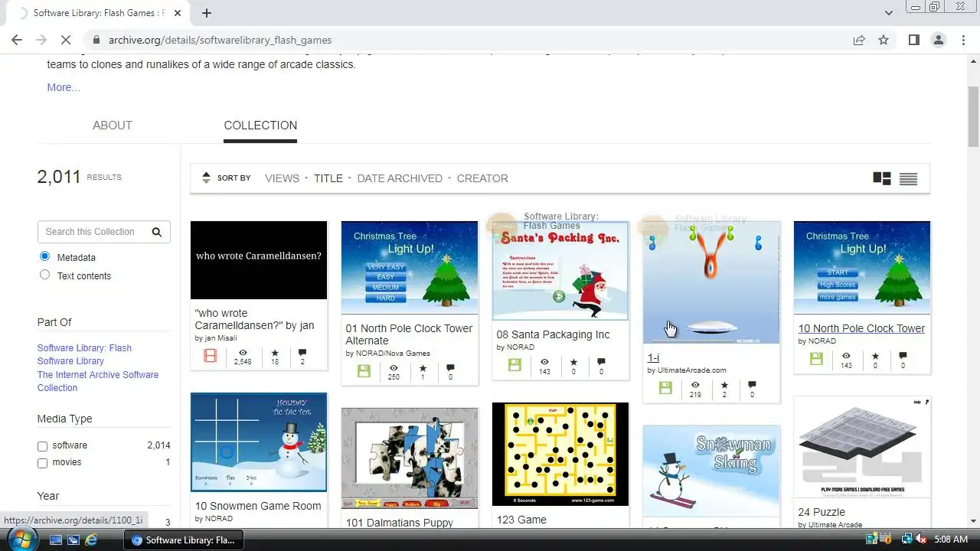Switch to list view icon
The height and width of the screenshot is (551, 980).
[x=908, y=178]
